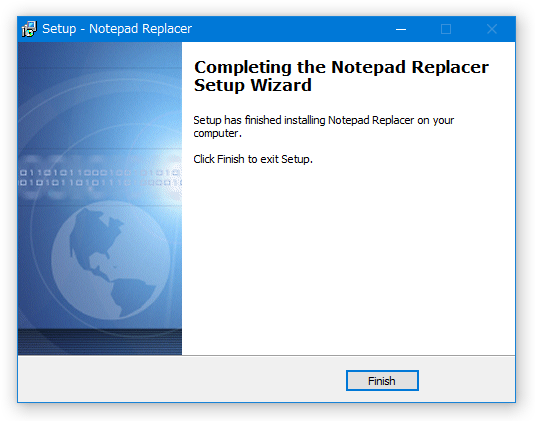
Task: Click the "Setup Wizard" heading line
Action: [252, 85]
